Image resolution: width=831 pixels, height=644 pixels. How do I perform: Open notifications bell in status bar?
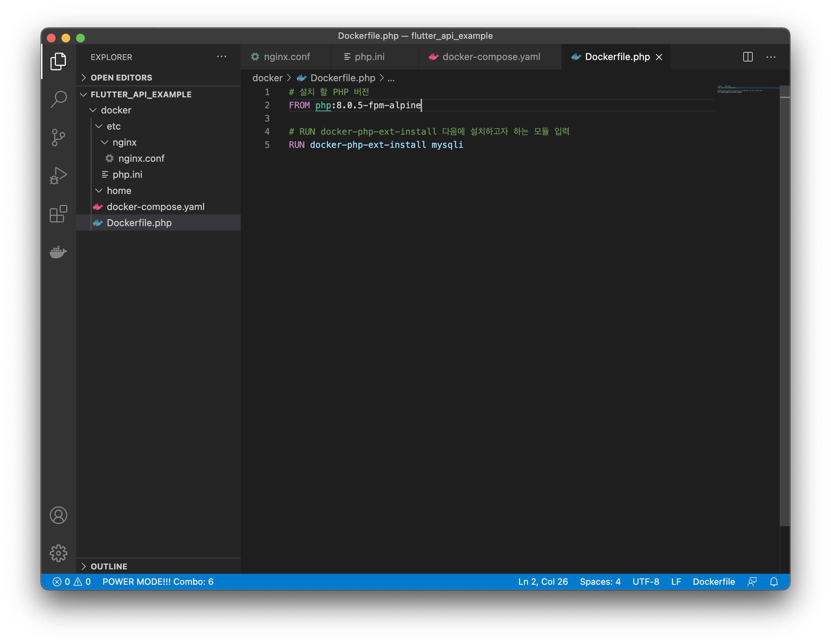click(x=774, y=581)
